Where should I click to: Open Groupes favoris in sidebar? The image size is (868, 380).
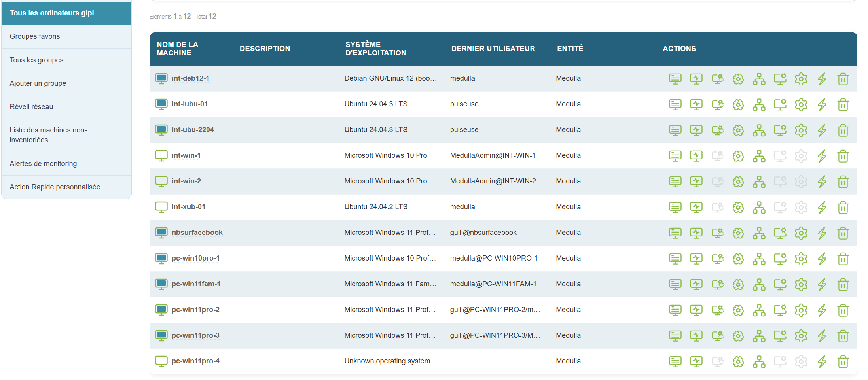pos(35,36)
